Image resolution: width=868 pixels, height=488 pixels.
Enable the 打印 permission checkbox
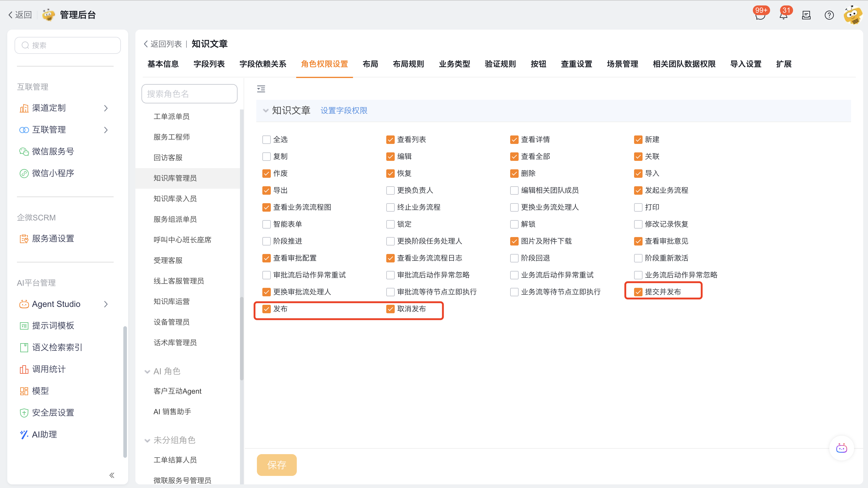coord(638,207)
